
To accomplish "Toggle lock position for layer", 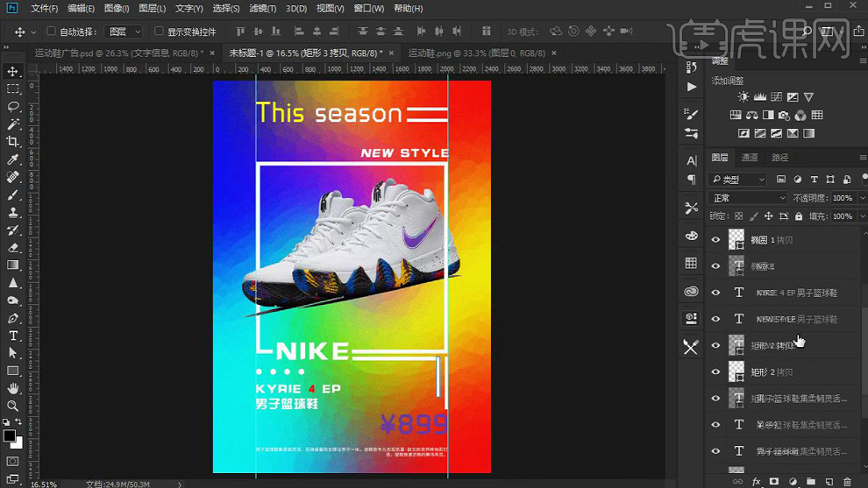I will (768, 216).
